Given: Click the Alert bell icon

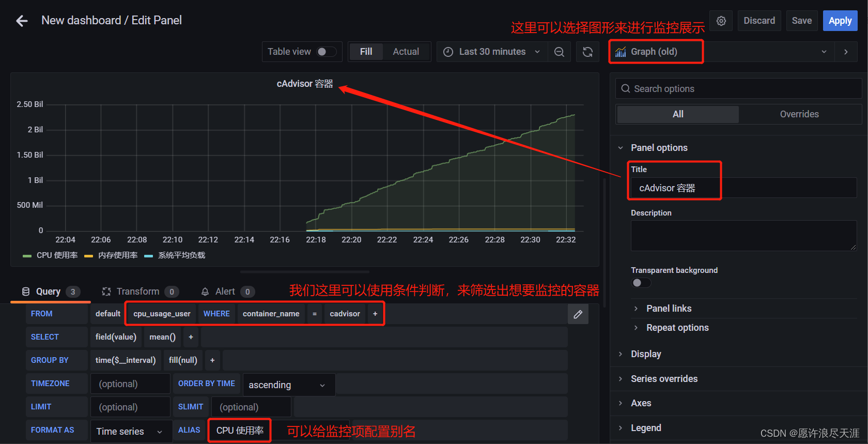Looking at the screenshot, I should (x=205, y=292).
